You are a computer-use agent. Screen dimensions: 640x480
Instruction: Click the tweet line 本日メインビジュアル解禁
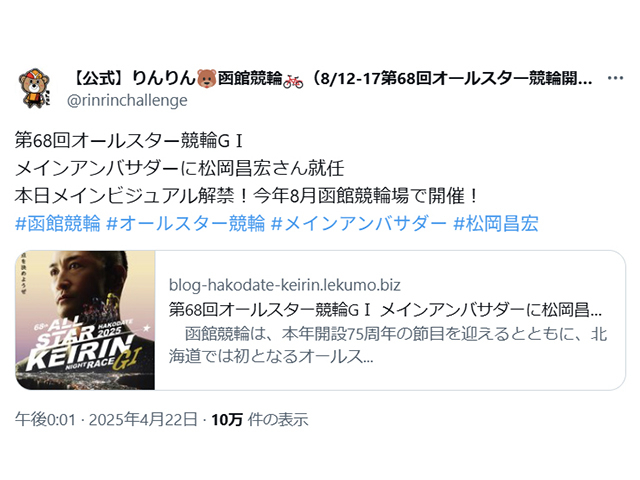pyautogui.click(x=247, y=196)
